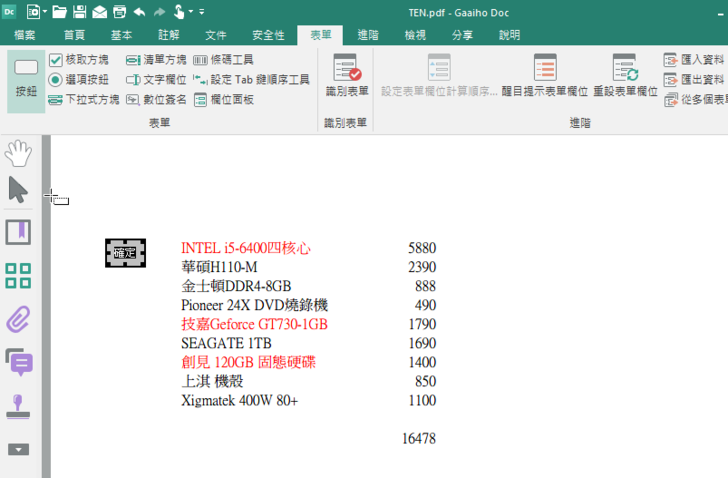This screenshot has height=478, width=728.
Task: Switch to the 檢視 tab
Action: tap(416, 35)
